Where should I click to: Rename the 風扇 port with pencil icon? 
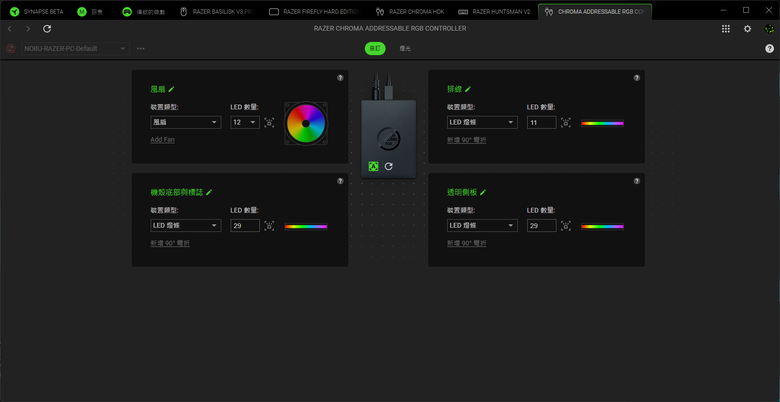(x=172, y=89)
